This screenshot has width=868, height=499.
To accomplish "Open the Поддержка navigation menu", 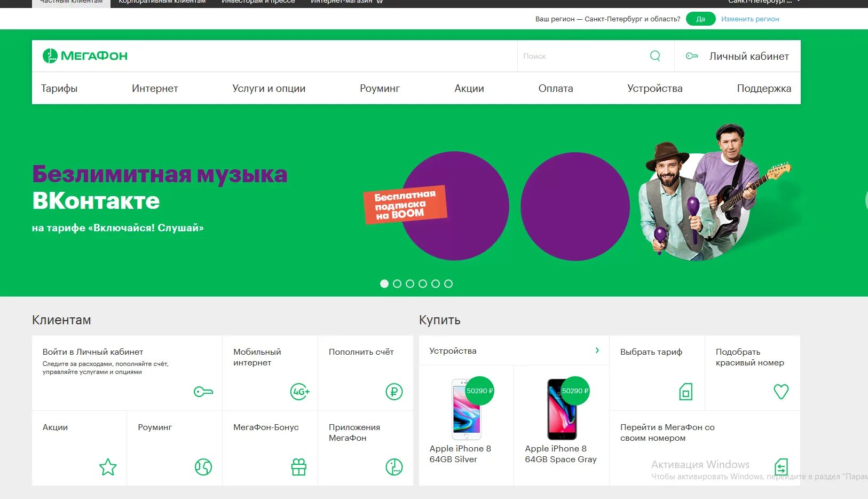I will 764,88.
